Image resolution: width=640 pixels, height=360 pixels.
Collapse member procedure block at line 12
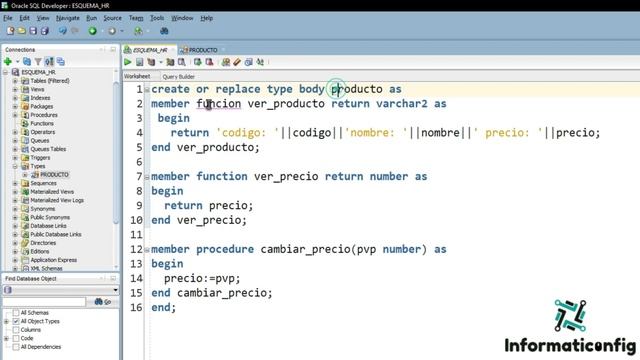coord(147,250)
